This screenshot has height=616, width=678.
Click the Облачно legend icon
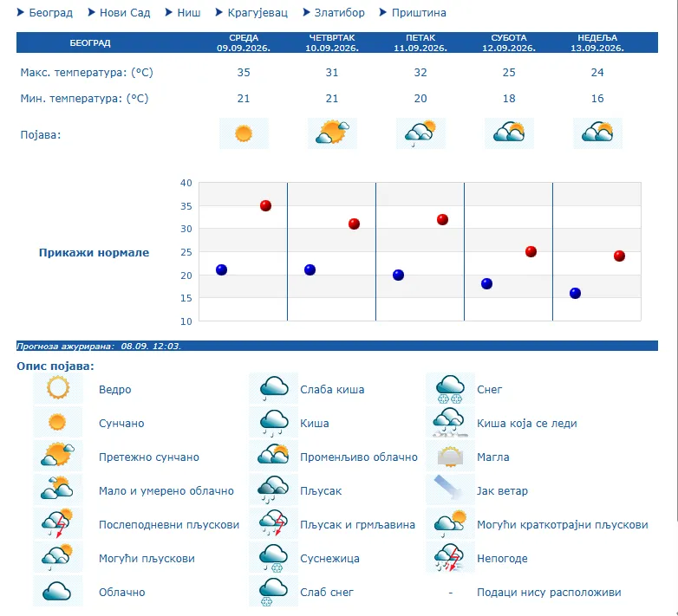(58, 591)
